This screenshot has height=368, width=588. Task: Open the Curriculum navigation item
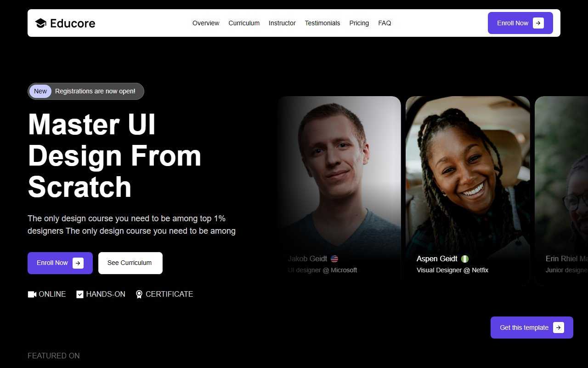coord(244,23)
